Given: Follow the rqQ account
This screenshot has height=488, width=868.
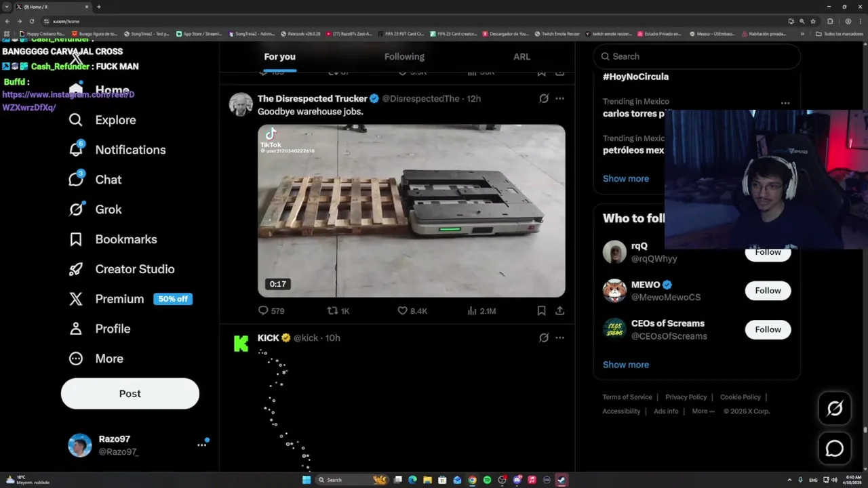Looking at the screenshot, I should tap(768, 252).
